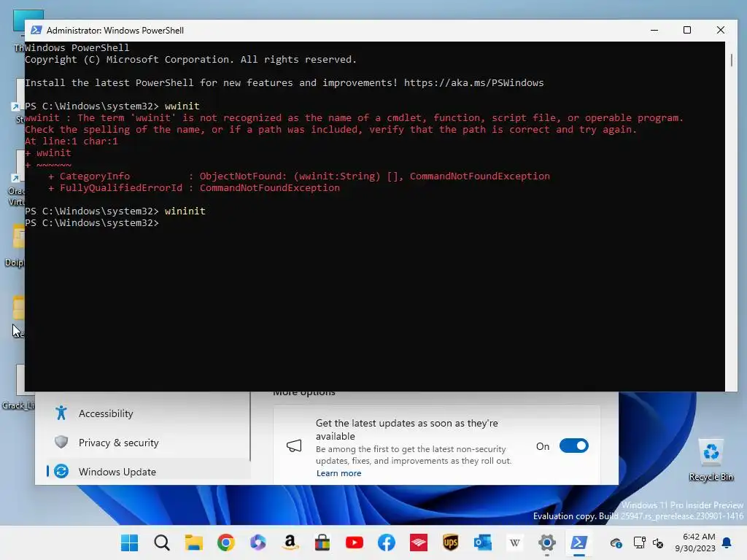The image size is (747, 560).
Task: Open the Windows Start menu
Action: [129, 542]
